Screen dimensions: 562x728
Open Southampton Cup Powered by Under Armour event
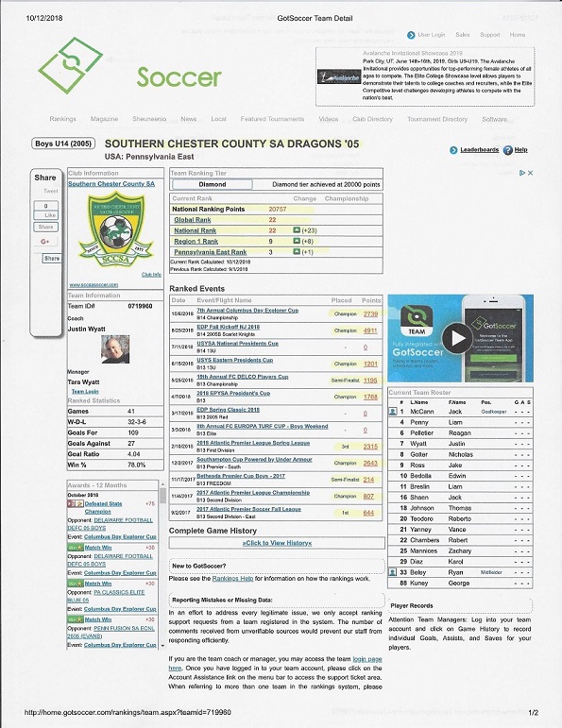(254, 460)
